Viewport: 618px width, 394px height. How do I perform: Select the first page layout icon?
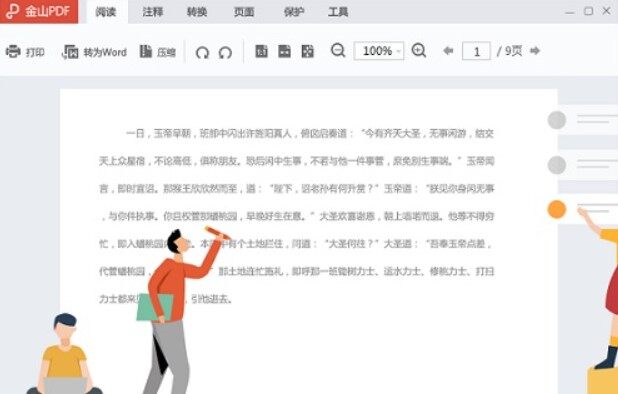pyautogui.click(x=261, y=51)
